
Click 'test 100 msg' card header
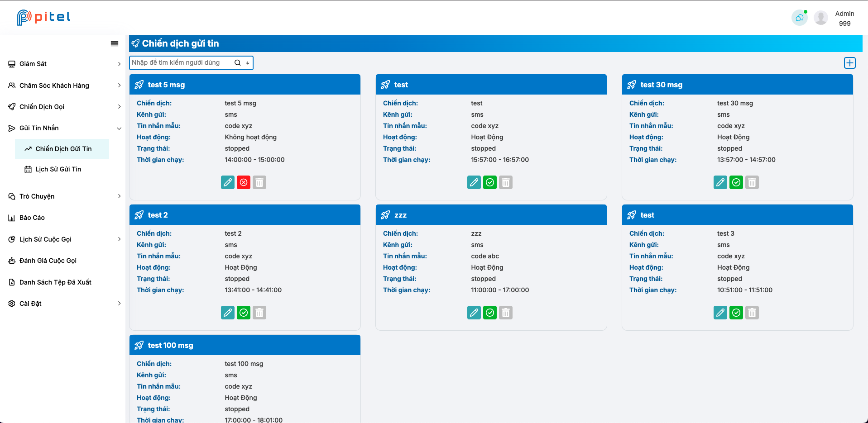click(245, 345)
